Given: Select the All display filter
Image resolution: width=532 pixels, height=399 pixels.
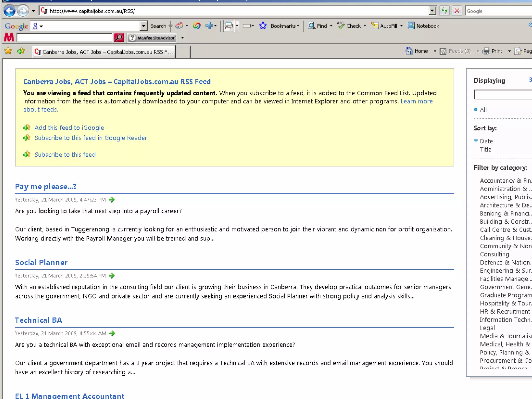Looking at the screenshot, I should click(x=483, y=110).
